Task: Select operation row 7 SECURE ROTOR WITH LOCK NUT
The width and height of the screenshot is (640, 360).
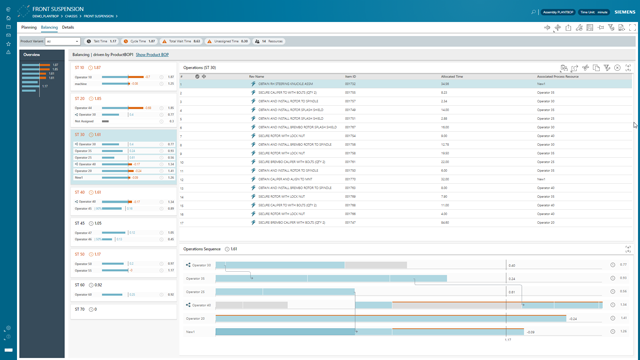Action: [x=406, y=136]
